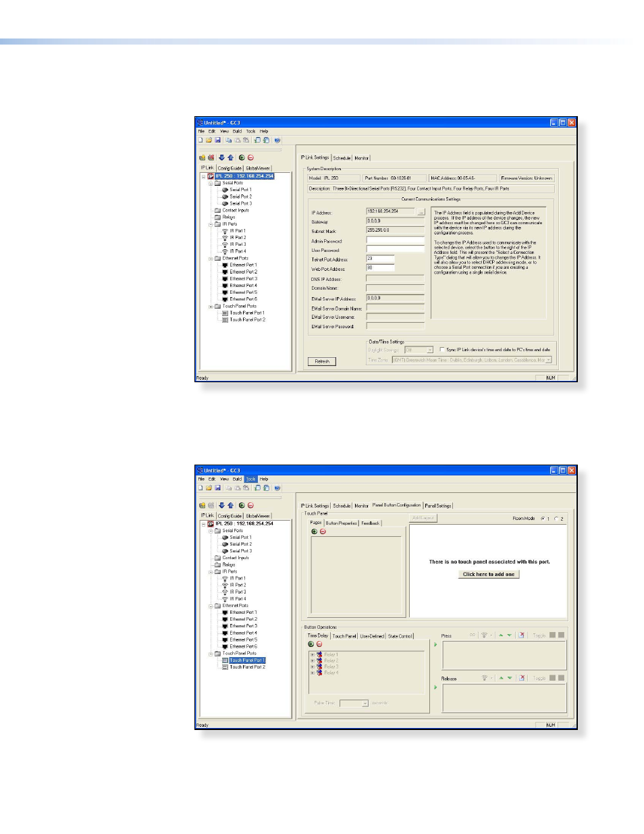Switch to State Control tab
The width and height of the screenshot is (644, 834).
[x=400, y=636]
